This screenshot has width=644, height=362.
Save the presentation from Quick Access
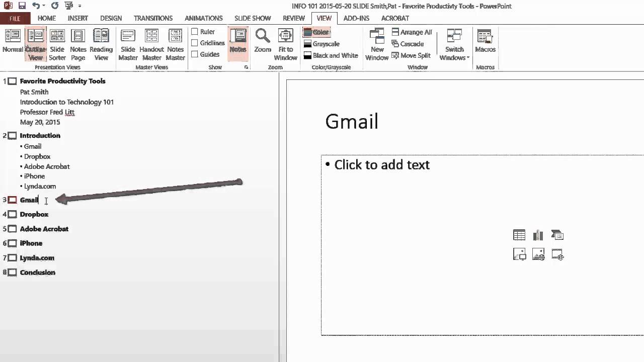[22, 6]
